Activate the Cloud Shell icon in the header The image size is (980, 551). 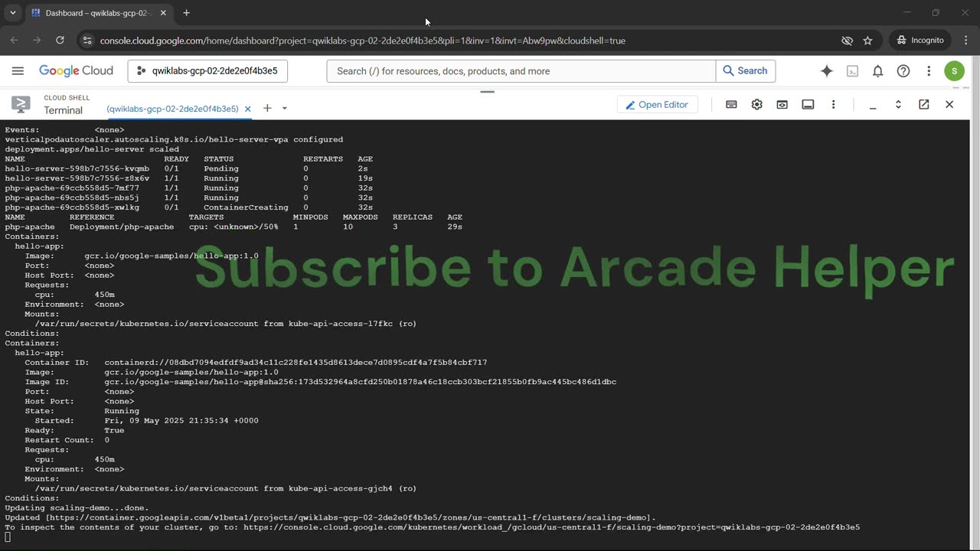point(852,71)
